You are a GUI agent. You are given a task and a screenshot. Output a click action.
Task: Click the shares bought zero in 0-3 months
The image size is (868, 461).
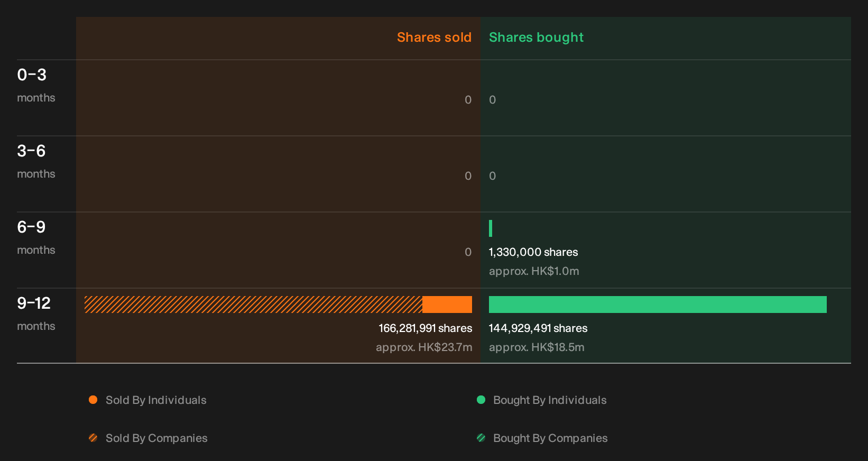point(493,100)
